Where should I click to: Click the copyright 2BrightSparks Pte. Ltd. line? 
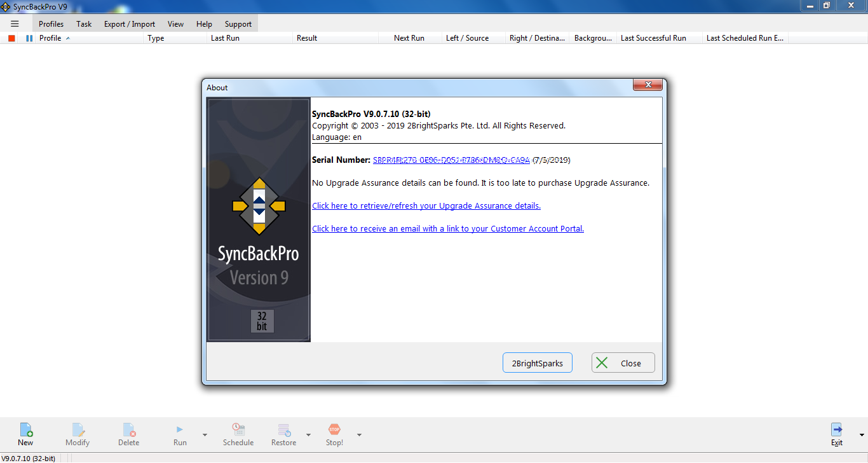pyautogui.click(x=438, y=126)
